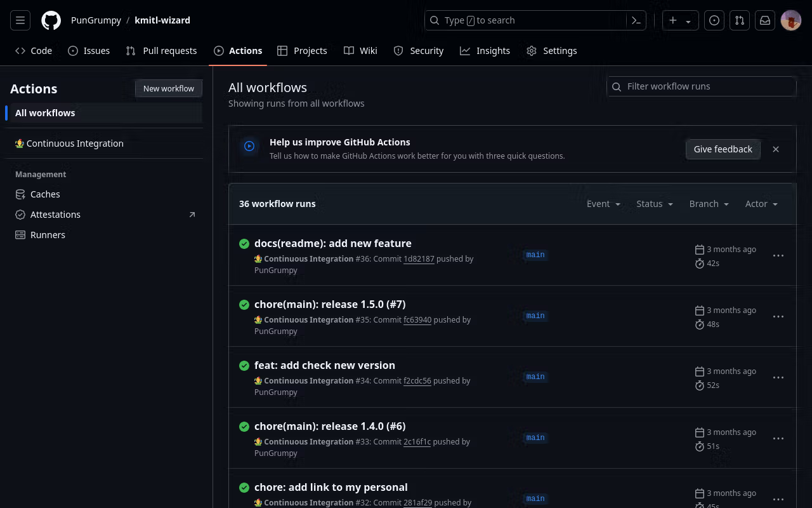
Task: Open the pull requests header icon
Action: pos(740,20)
